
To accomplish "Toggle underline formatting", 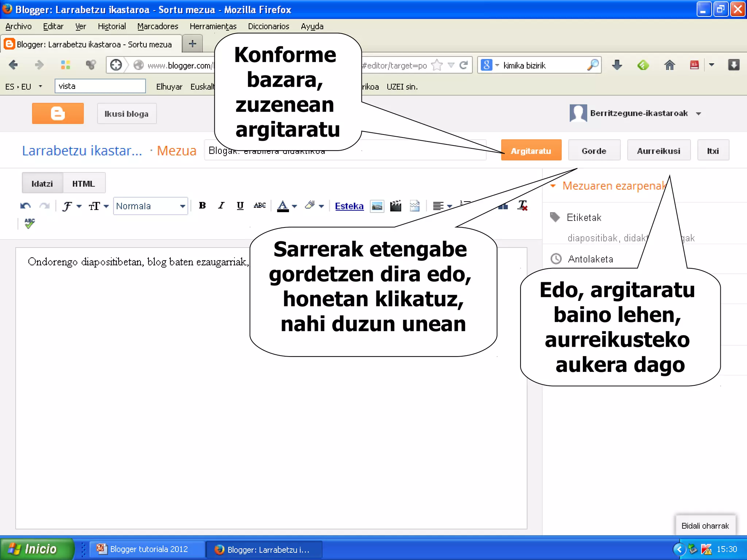I will (x=240, y=206).
